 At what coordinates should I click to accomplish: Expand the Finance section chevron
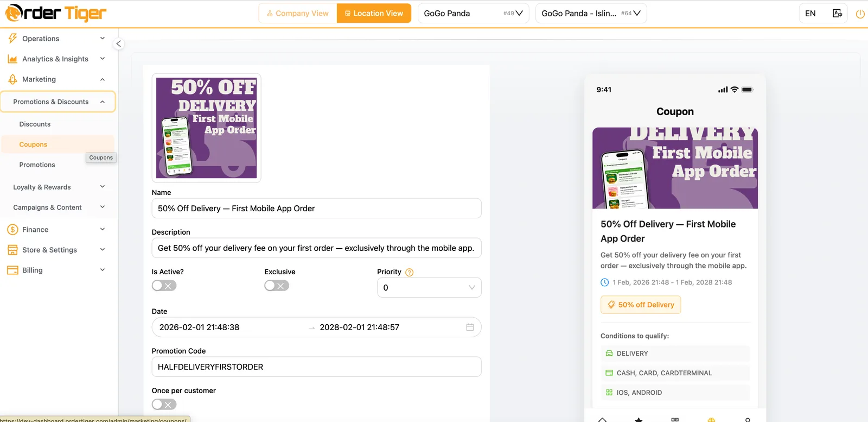click(103, 230)
